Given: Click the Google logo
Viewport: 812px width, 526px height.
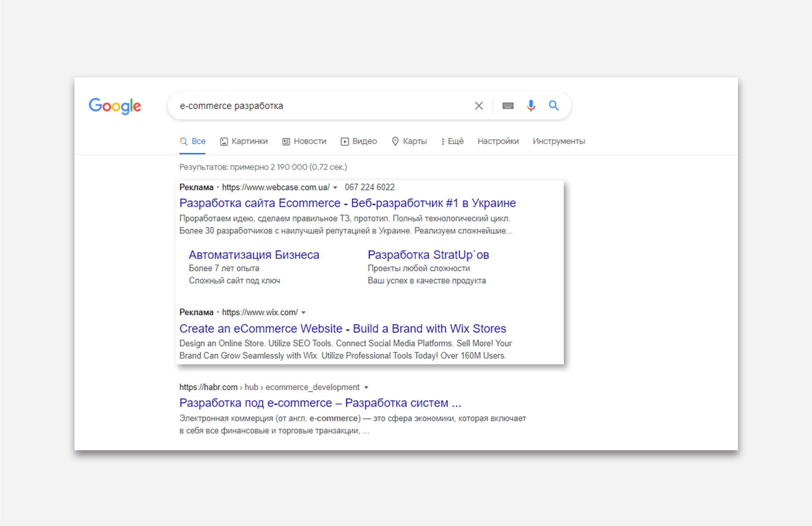Looking at the screenshot, I should (115, 106).
